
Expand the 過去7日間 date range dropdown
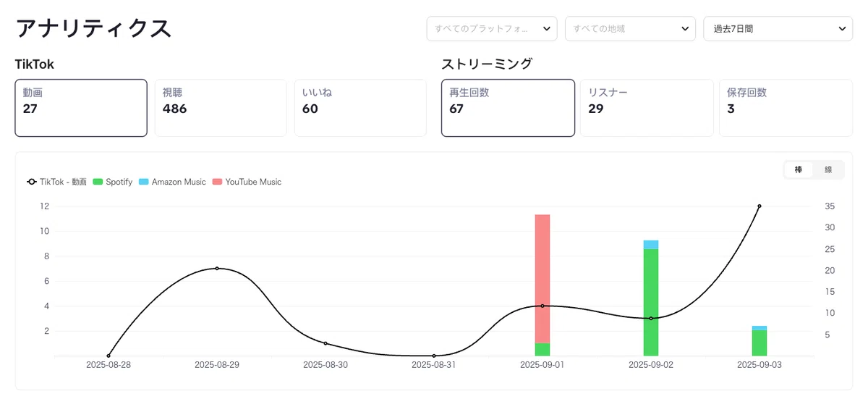pos(778,29)
